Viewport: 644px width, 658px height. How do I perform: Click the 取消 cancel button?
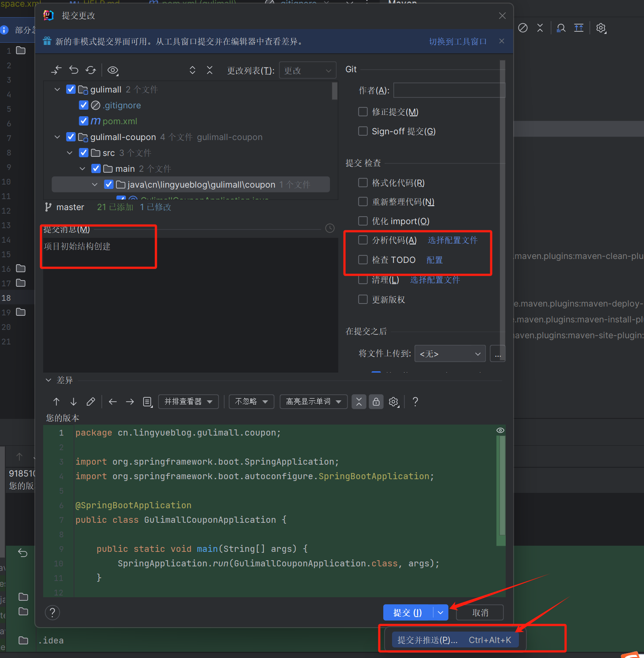coord(480,613)
